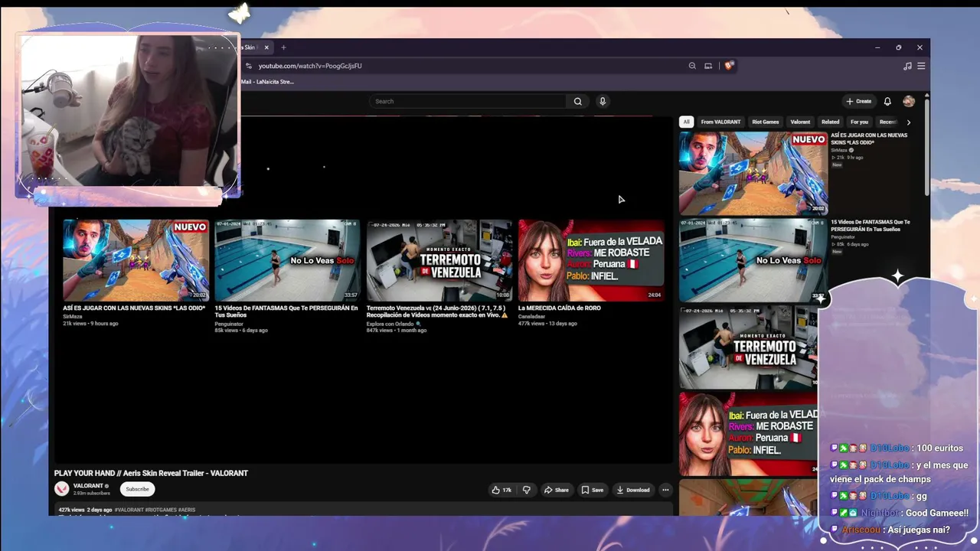980x551 pixels.
Task: Click the #RIOTGAMES hashtag in description
Action: (x=161, y=510)
